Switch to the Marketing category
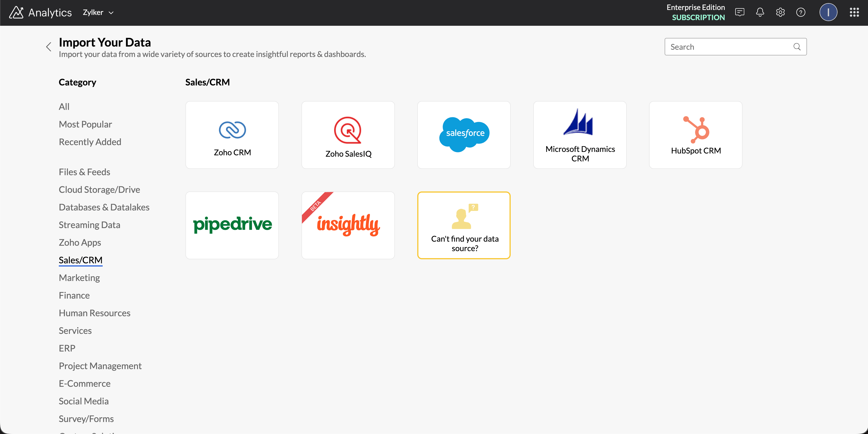868x434 pixels. [79, 277]
